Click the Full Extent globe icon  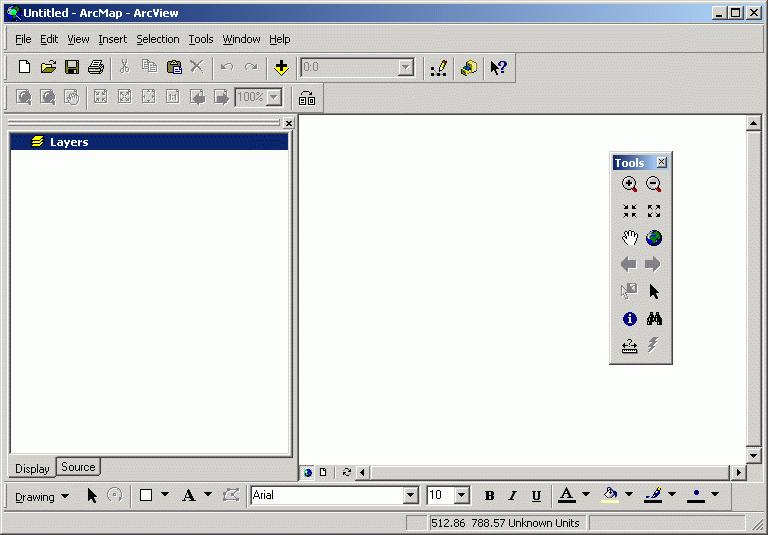coord(653,238)
